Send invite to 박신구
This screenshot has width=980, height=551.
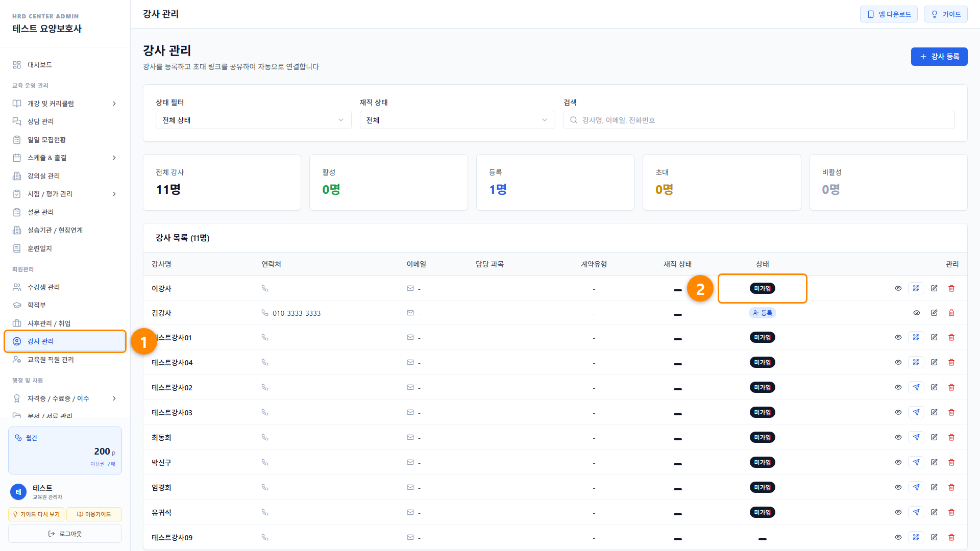pyautogui.click(x=916, y=462)
